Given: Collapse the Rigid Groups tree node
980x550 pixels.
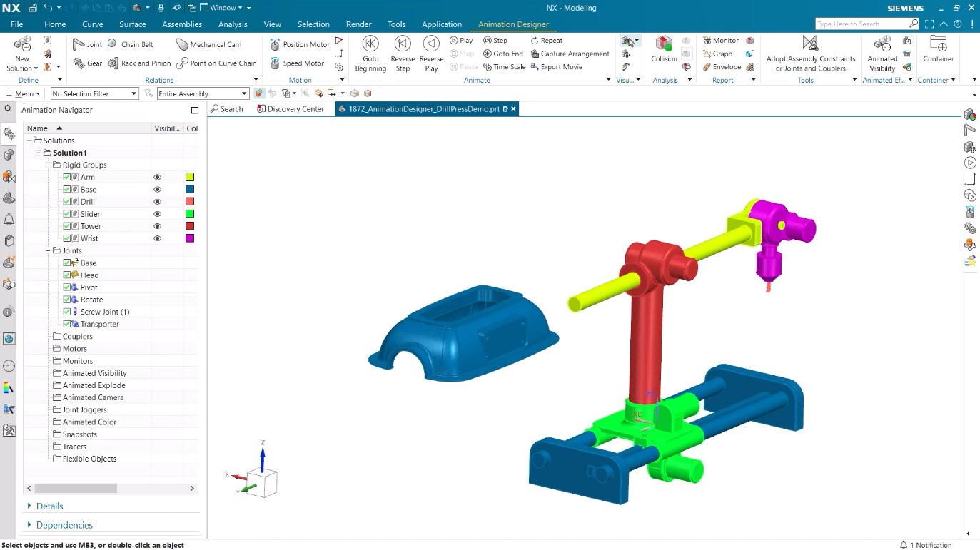Looking at the screenshot, I should click(x=49, y=165).
